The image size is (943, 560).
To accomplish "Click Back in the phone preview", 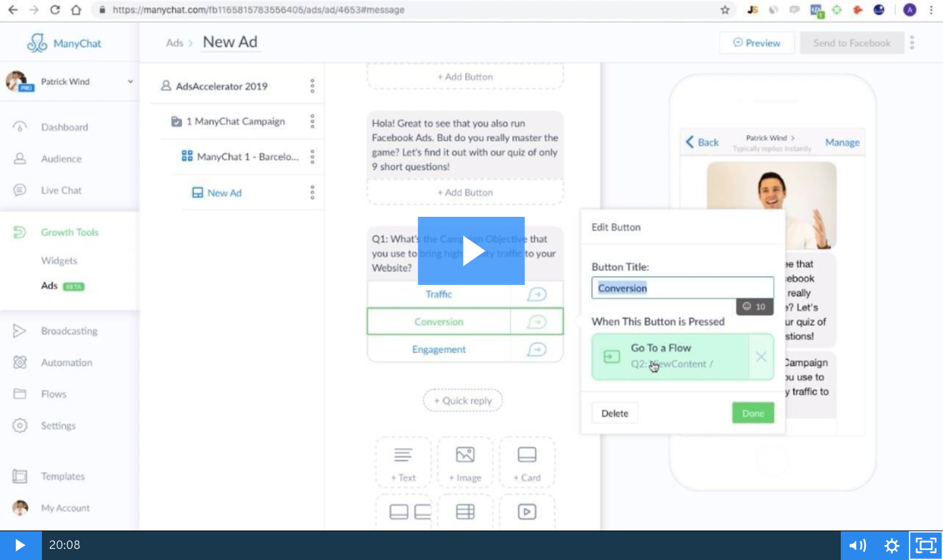I will tap(702, 142).
